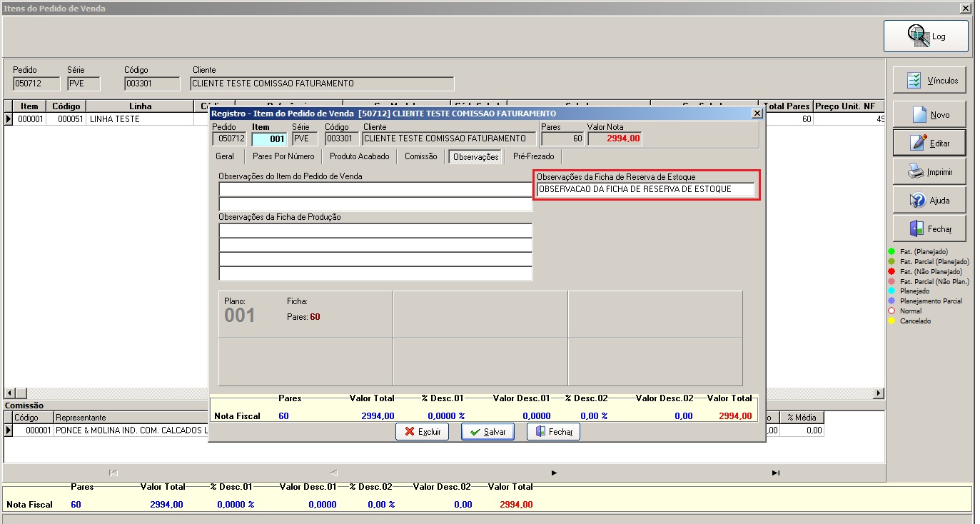Screen dimensions: 980x524
Task: Jump to last record navigation arrow
Action: click(776, 473)
